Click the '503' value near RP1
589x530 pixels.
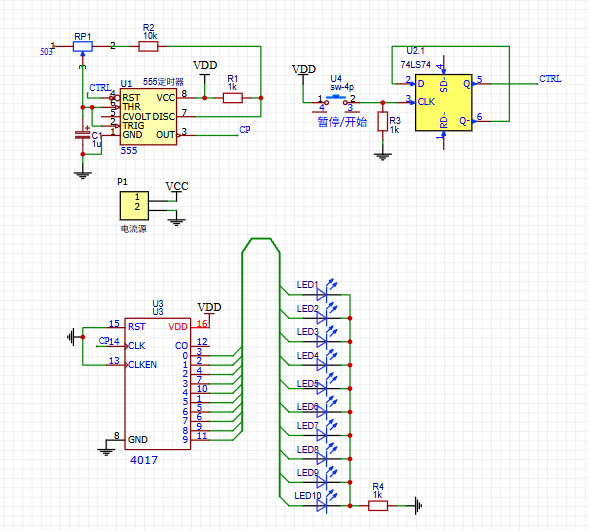pyautogui.click(x=46, y=52)
